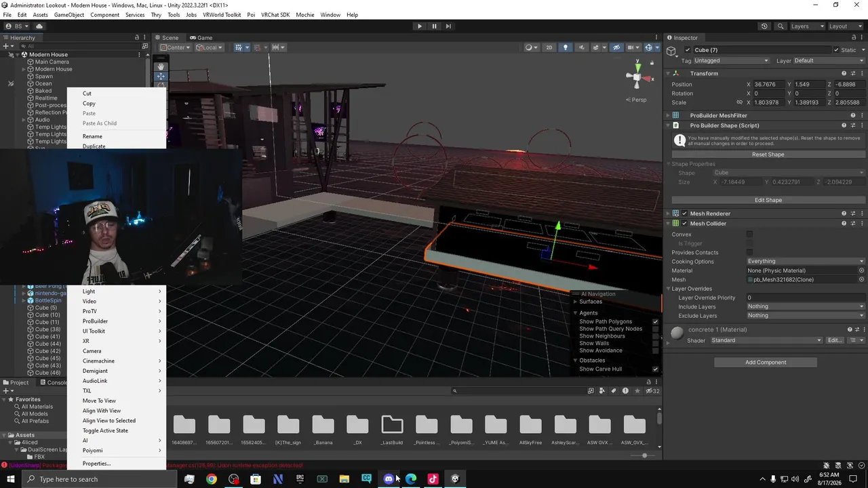Image resolution: width=868 pixels, height=488 pixels.
Task: Open Google Chrome from the taskbar
Action: click(212, 479)
